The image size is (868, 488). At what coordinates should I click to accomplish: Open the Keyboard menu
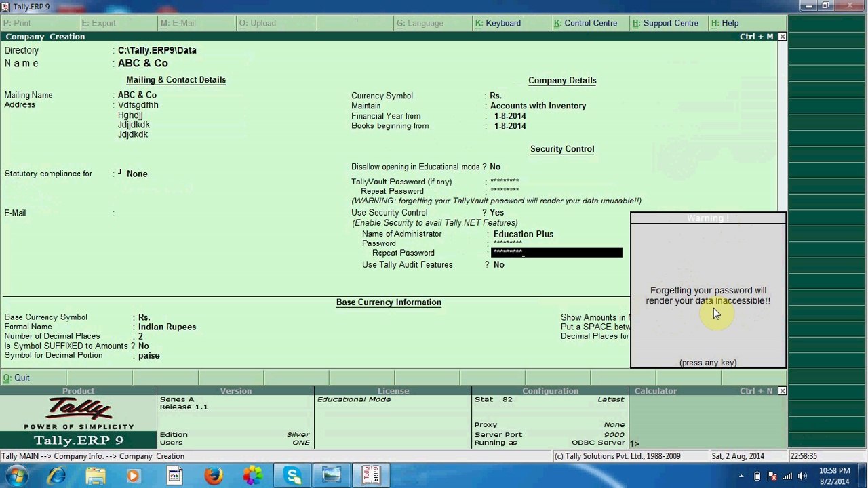click(498, 23)
